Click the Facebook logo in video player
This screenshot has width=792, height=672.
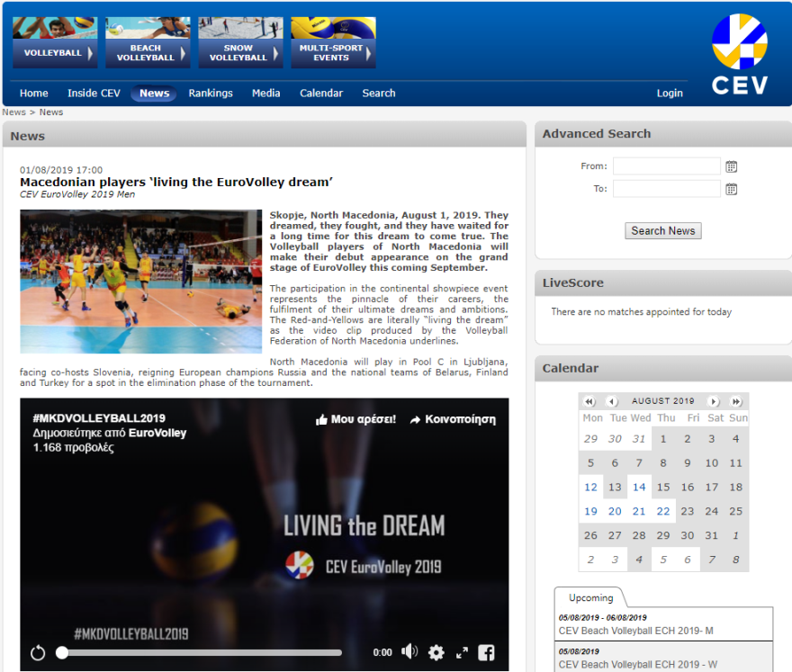pyautogui.click(x=486, y=653)
